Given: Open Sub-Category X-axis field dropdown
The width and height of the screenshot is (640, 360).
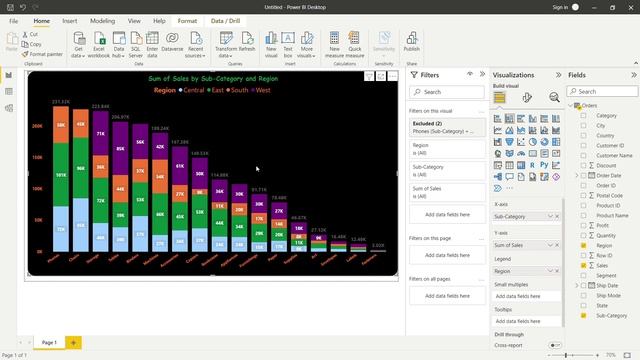Looking at the screenshot, I should click(550, 216).
